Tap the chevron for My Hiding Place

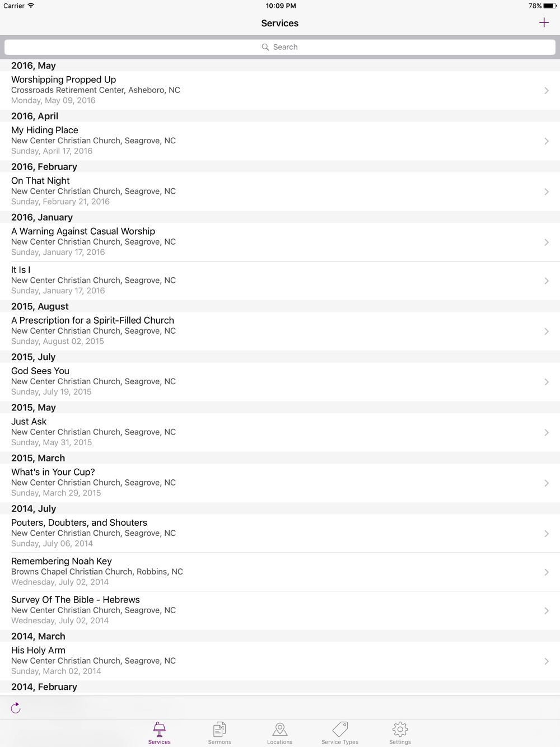click(x=546, y=141)
